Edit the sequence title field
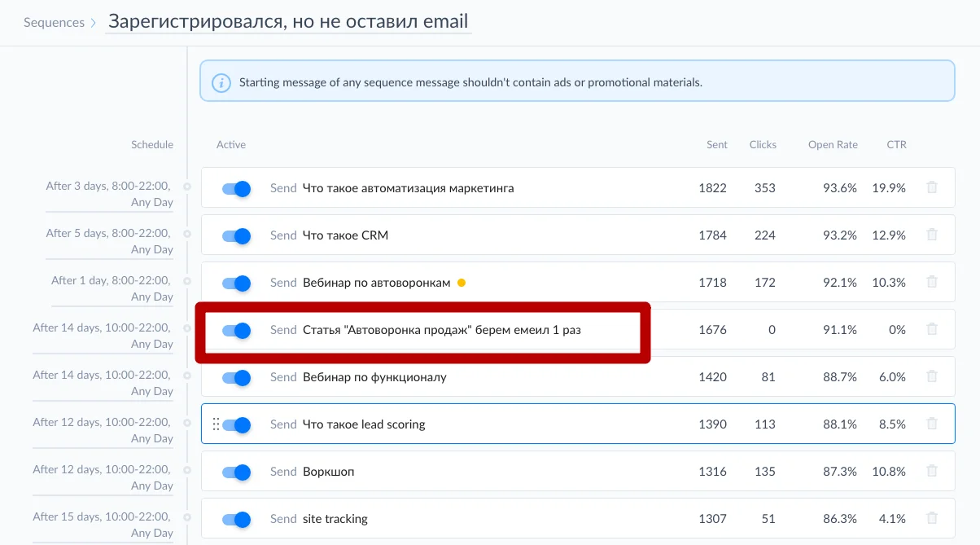980x545 pixels. 288,22
